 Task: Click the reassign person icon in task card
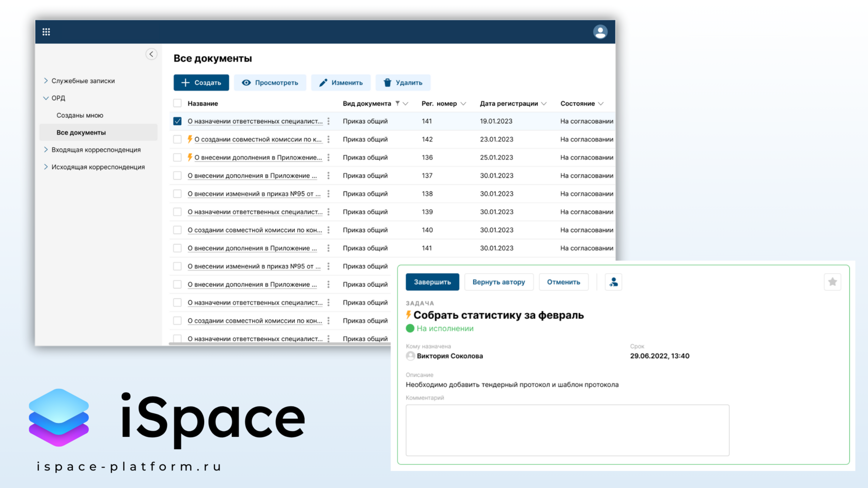coord(613,282)
